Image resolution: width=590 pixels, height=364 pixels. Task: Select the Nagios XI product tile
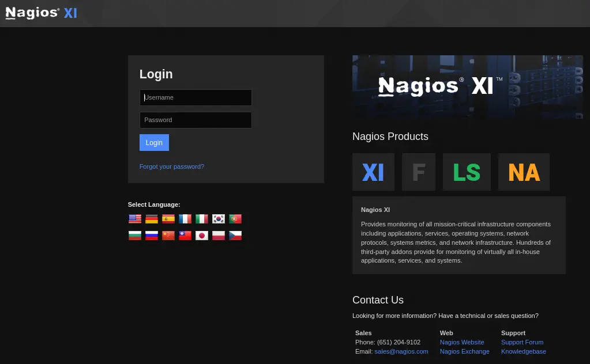point(373,172)
